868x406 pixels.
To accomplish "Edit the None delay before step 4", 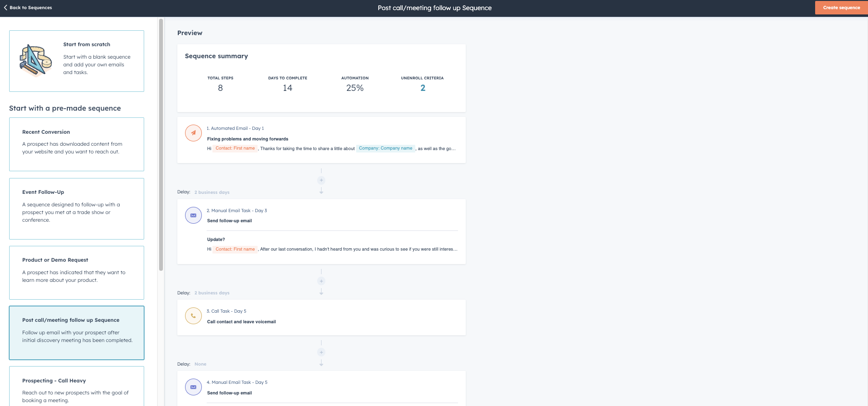I will 200,364.
